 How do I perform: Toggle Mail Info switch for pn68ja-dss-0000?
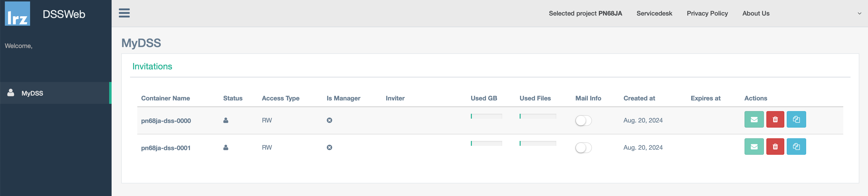(583, 121)
